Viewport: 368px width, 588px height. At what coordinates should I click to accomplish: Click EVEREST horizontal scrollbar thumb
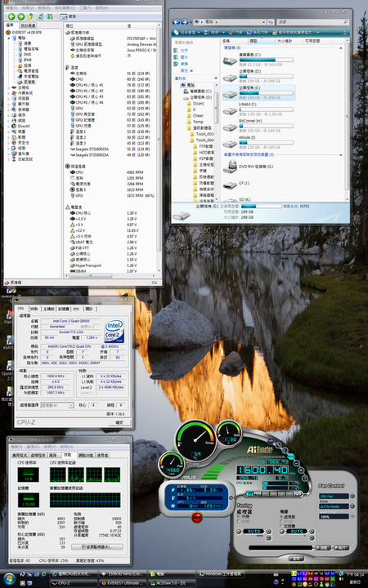click(90, 276)
